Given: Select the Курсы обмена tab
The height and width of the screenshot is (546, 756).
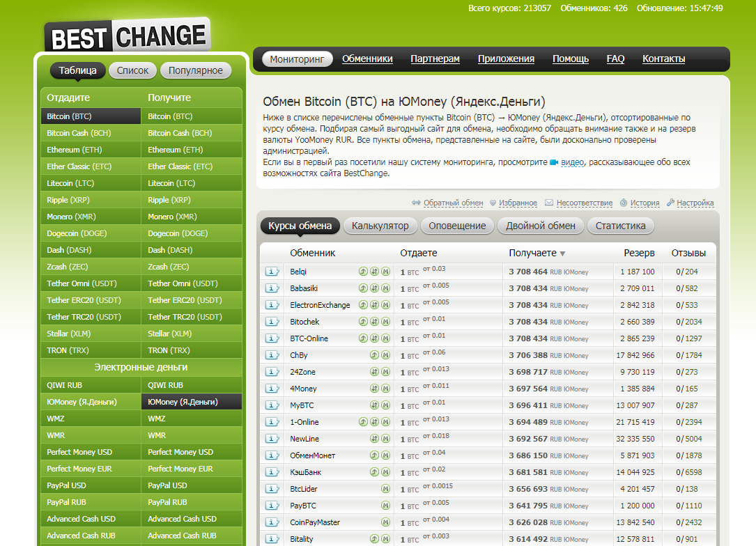Looking at the screenshot, I should pos(300,226).
